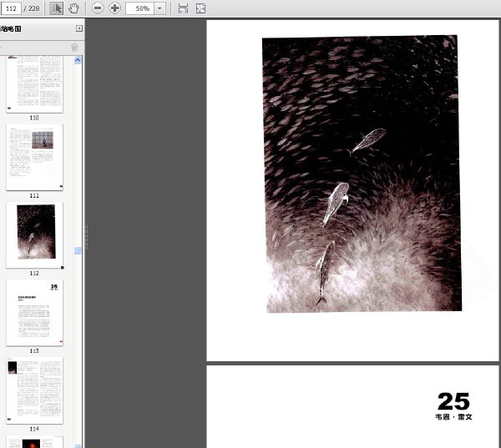Open page 113 thumbnail with chapter 25
This screenshot has height=448, width=501.
click(x=34, y=313)
